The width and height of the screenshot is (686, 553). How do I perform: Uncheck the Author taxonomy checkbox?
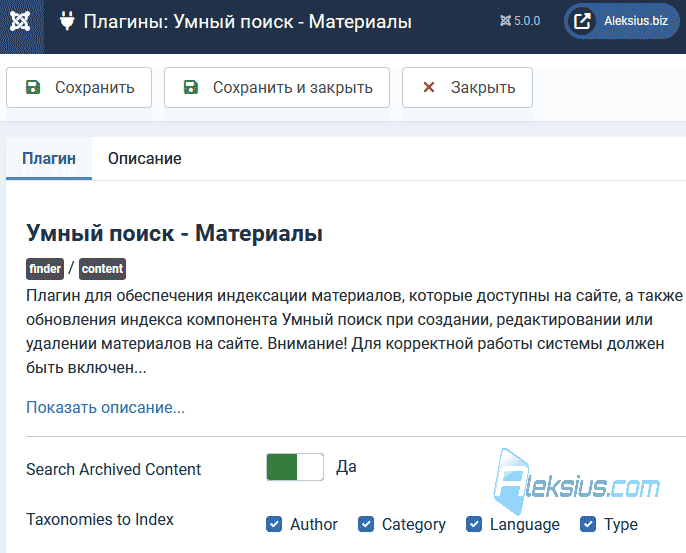(274, 524)
